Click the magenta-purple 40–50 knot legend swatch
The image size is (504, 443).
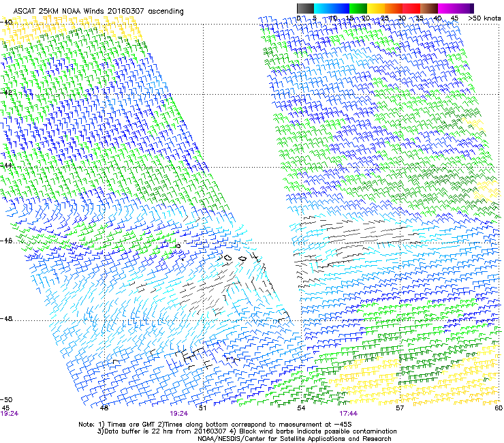coord(456,8)
